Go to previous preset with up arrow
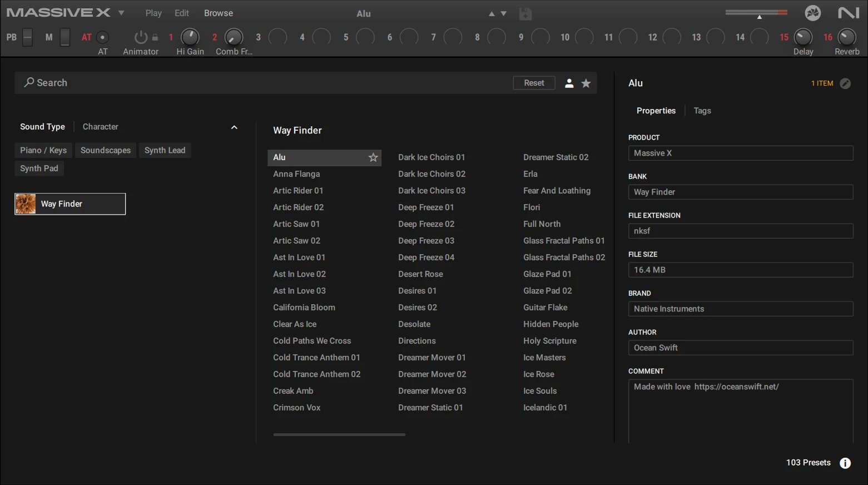 coord(492,14)
